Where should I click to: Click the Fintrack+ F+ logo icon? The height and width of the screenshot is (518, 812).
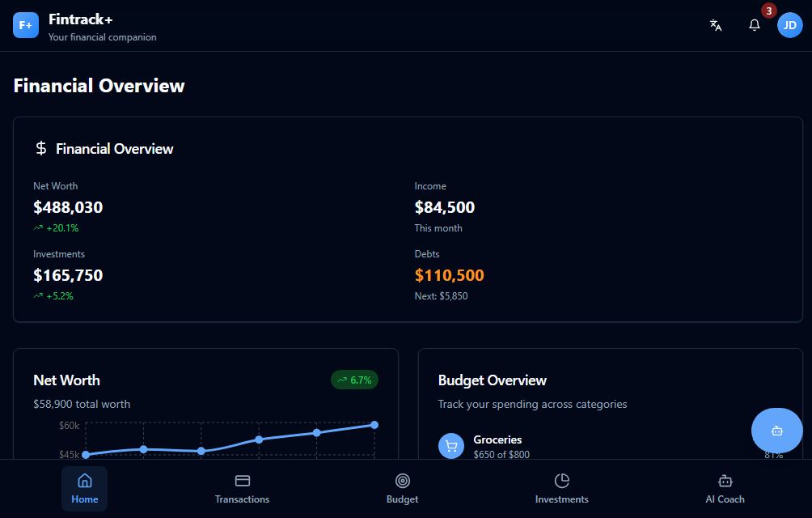26,26
